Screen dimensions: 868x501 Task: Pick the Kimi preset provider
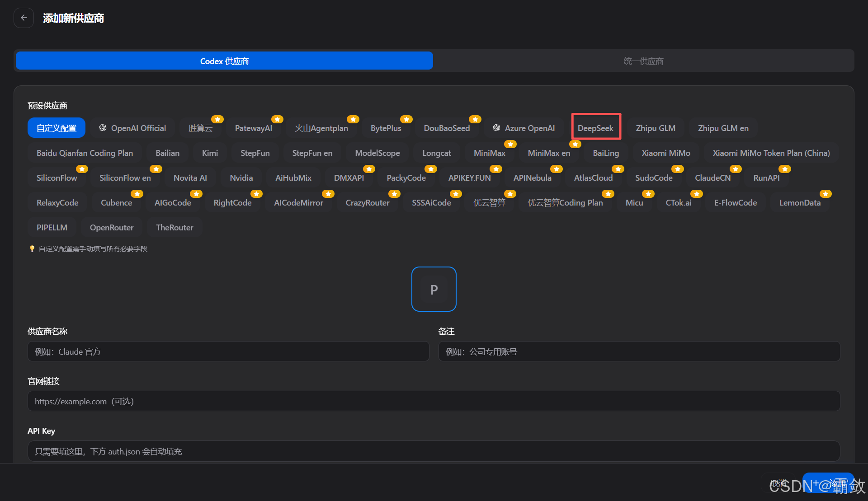coord(210,153)
